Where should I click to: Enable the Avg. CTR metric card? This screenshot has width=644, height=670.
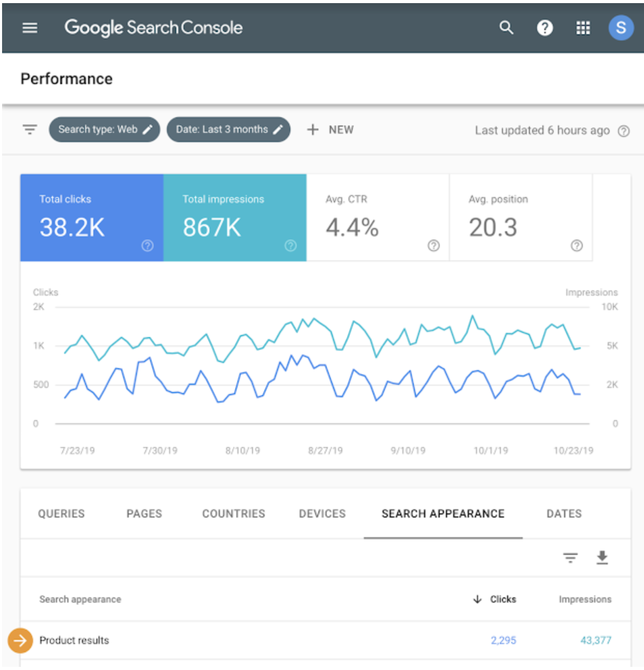point(378,218)
